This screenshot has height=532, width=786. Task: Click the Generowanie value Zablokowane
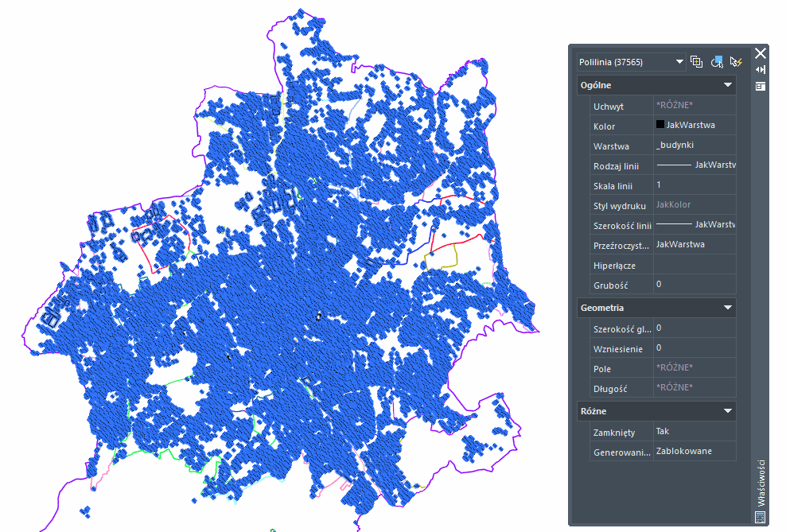pos(694,451)
